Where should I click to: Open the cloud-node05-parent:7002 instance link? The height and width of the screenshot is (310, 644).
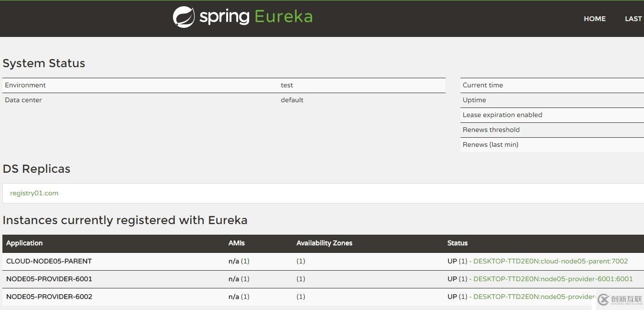pos(550,261)
